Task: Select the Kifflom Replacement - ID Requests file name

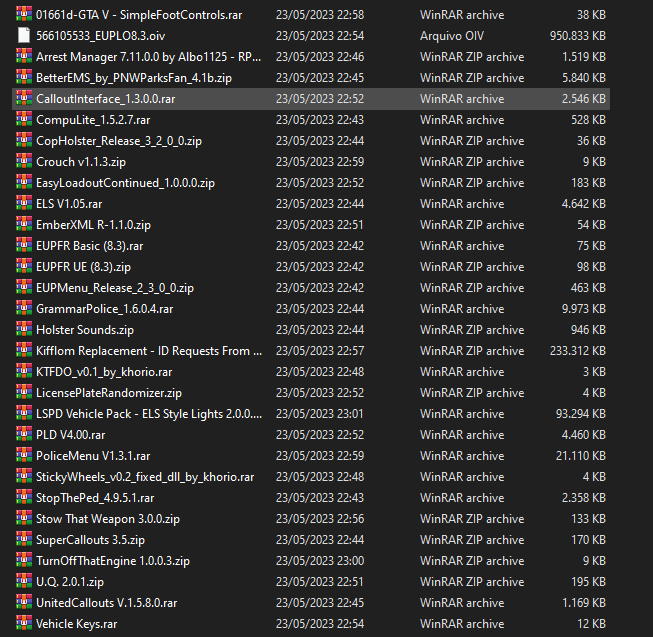Action: 149,351
